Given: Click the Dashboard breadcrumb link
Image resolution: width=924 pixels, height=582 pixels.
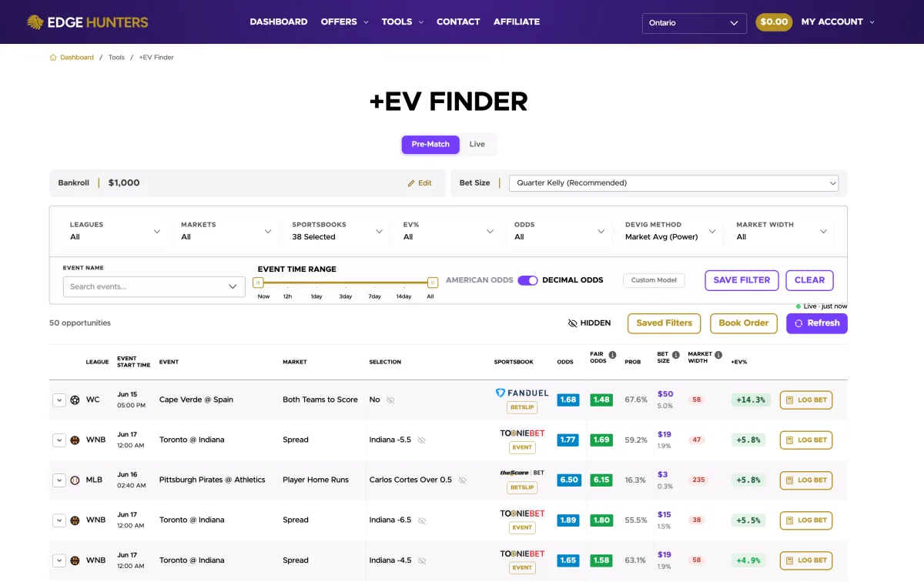Looking at the screenshot, I should click(77, 58).
